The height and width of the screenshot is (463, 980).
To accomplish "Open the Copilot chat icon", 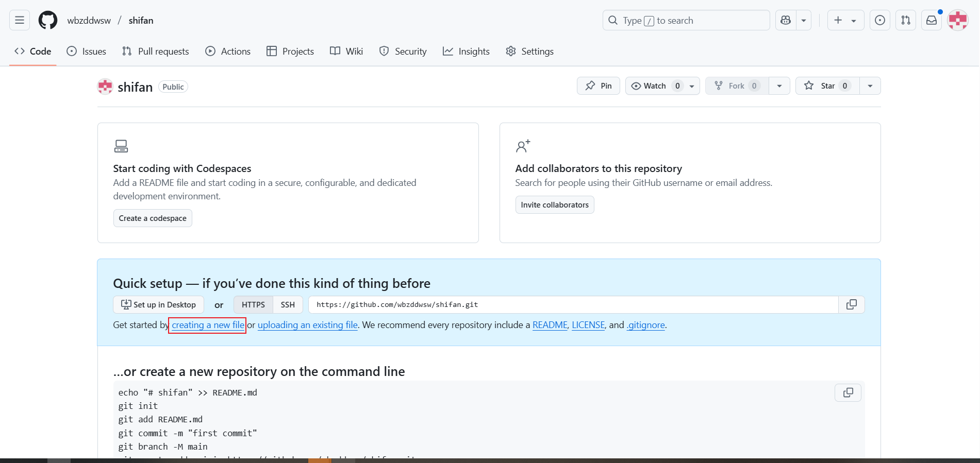I will point(786,20).
